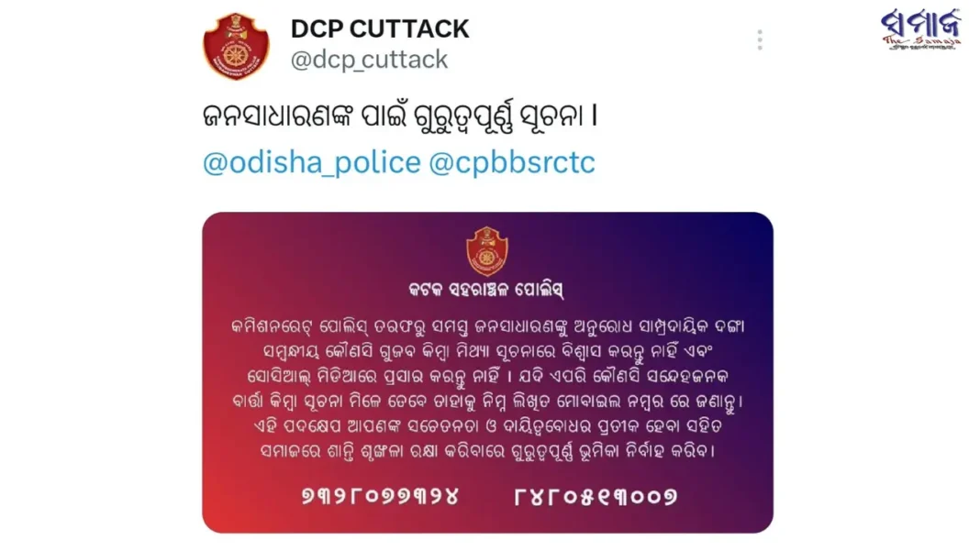
Task: Open the three-dot more options menu
Action: click(x=760, y=40)
